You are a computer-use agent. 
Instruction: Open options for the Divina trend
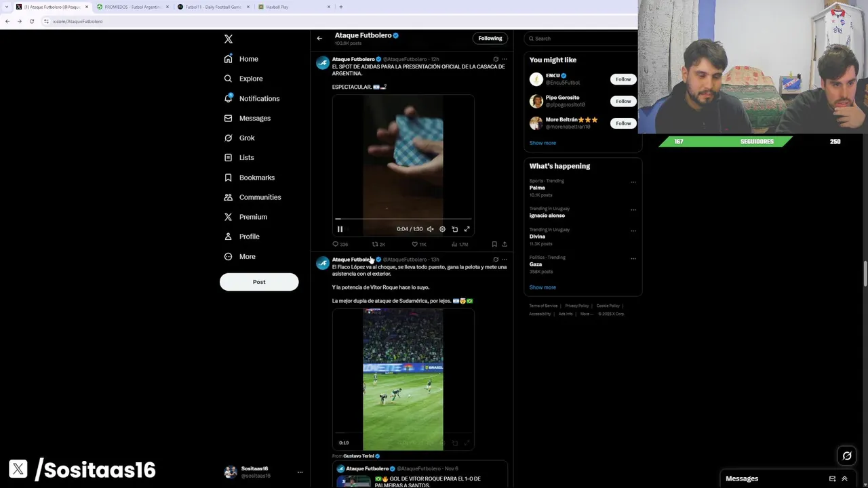(633, 230)
